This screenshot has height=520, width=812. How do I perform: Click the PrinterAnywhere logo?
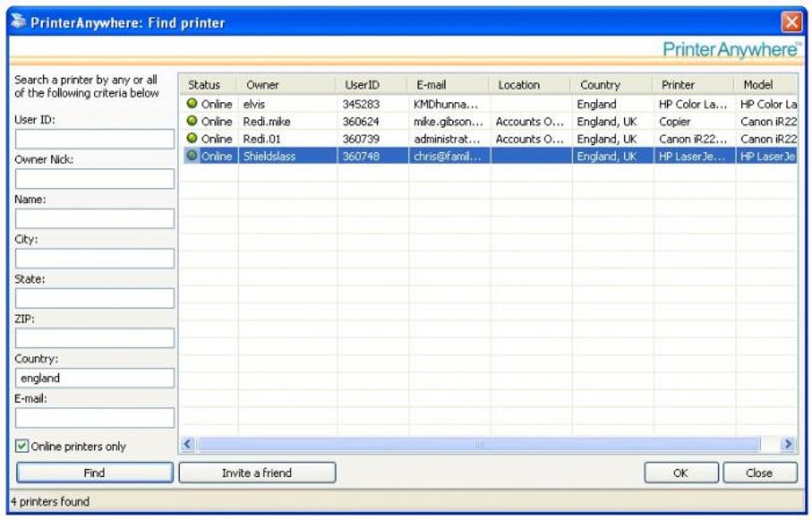coord(732,49)
